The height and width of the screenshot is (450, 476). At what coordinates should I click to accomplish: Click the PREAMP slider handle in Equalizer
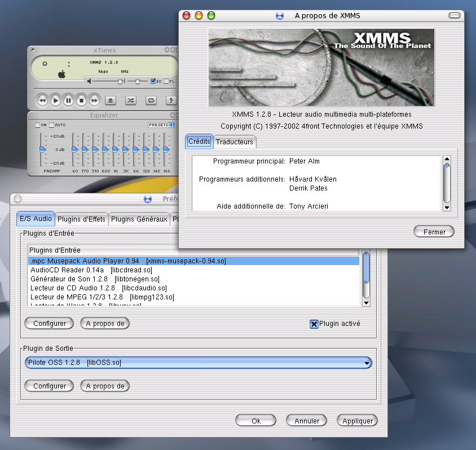pos(42,149)
